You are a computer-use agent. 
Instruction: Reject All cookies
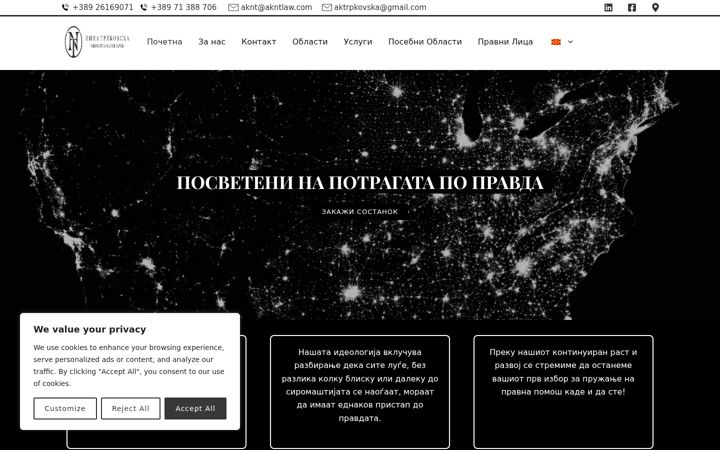point(130,408)
